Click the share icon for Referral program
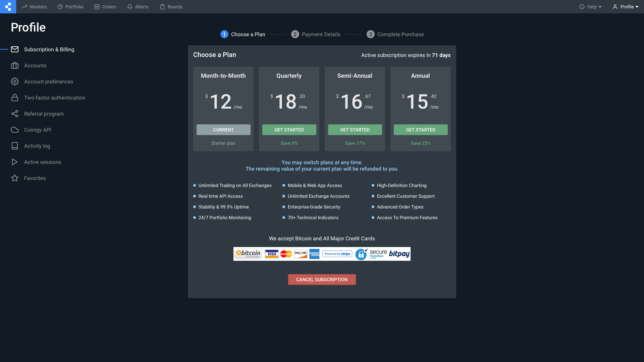 15,114
